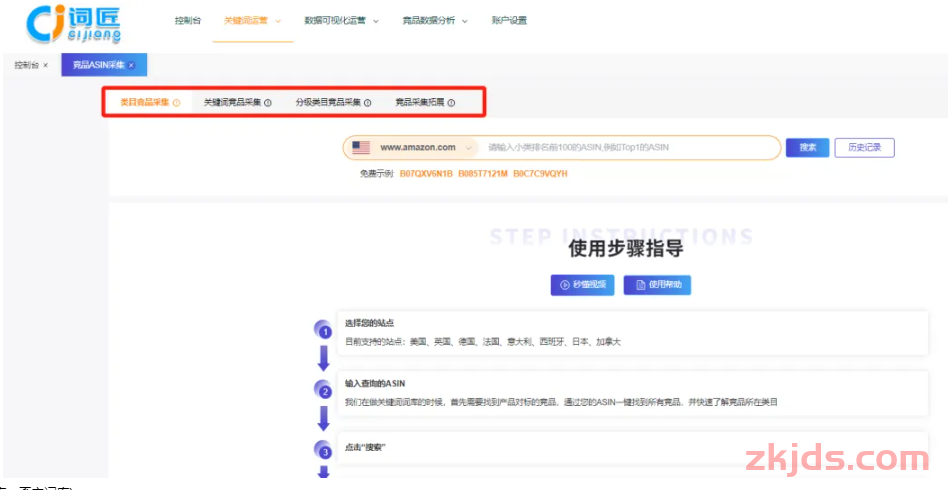Close the 控制台 page tab
This screenshot has height=490, width=948.
[46, 65]
